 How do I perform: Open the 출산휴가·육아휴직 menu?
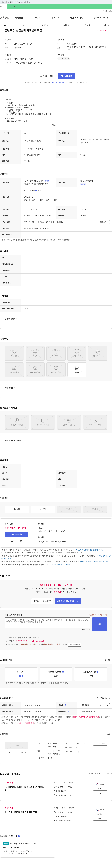pos(102,18)
